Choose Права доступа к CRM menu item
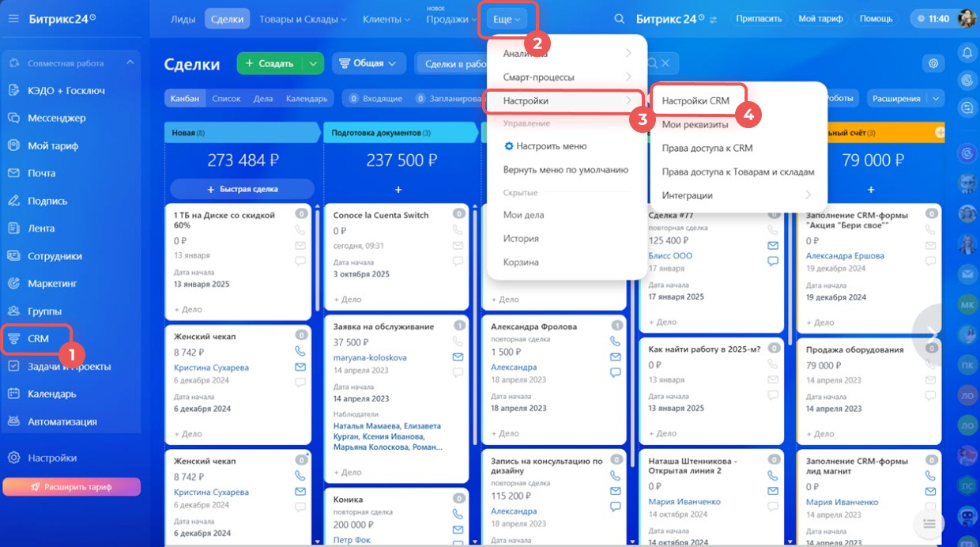 click(707, 148)
